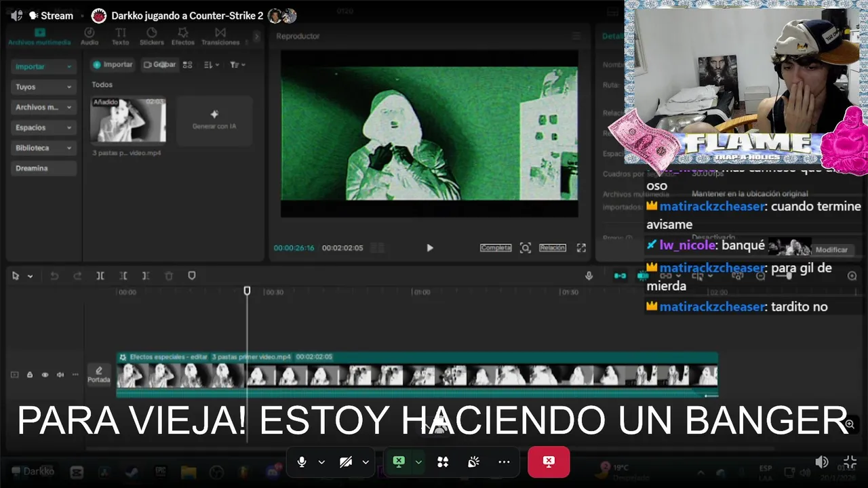
Task: Expand the Importar sidebar dropdown
Action: click(x=43, y=66)
